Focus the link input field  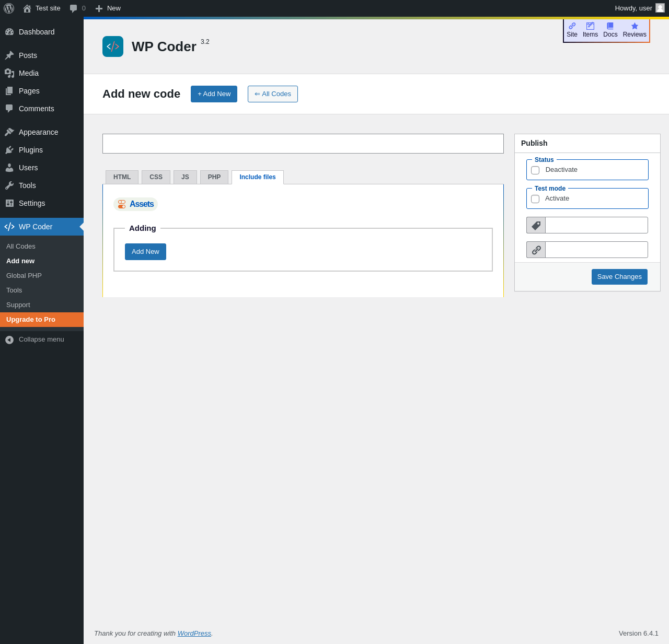(596, 250)
